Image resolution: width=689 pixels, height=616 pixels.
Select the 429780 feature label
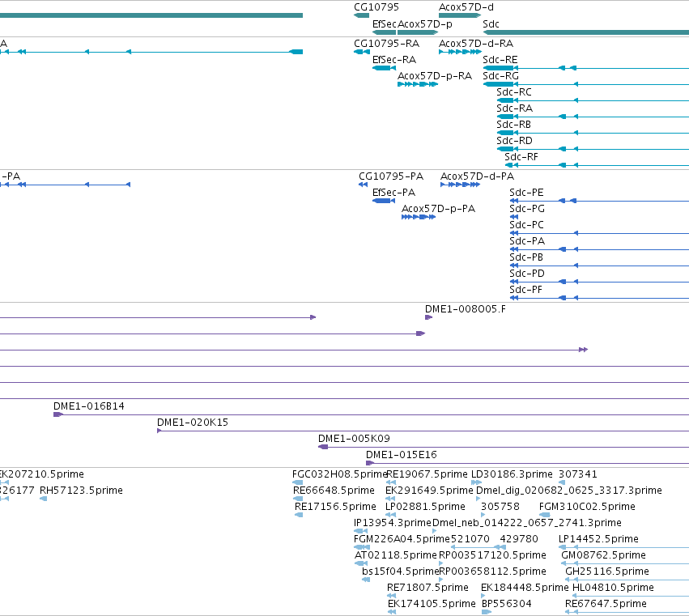tap(519, 540)
